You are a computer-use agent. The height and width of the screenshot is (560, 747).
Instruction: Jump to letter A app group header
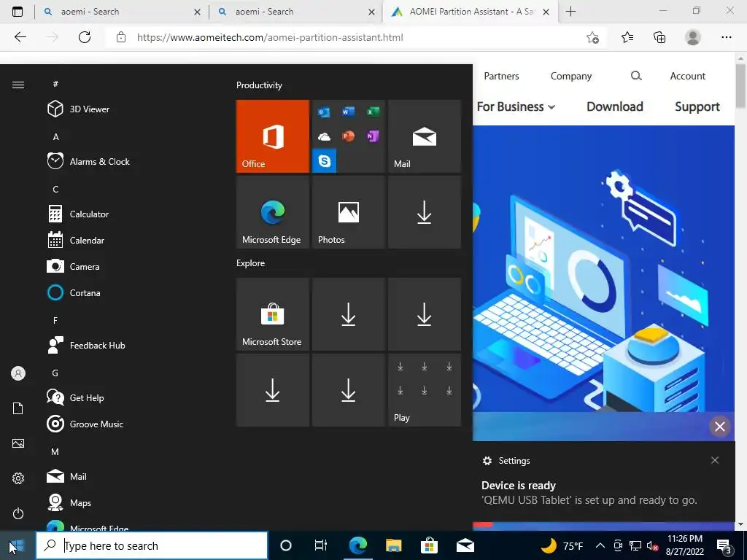[x=55, y=136]
